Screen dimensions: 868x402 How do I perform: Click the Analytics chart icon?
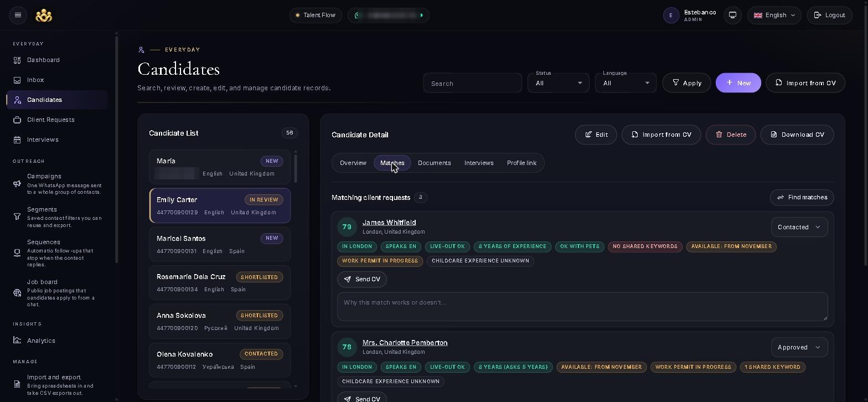click(x=17, y=341)
